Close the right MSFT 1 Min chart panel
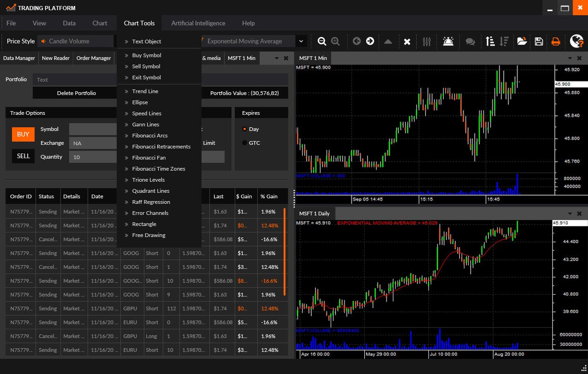The height and width of the screenshot is (374, 588). click(x=580, y=58)
